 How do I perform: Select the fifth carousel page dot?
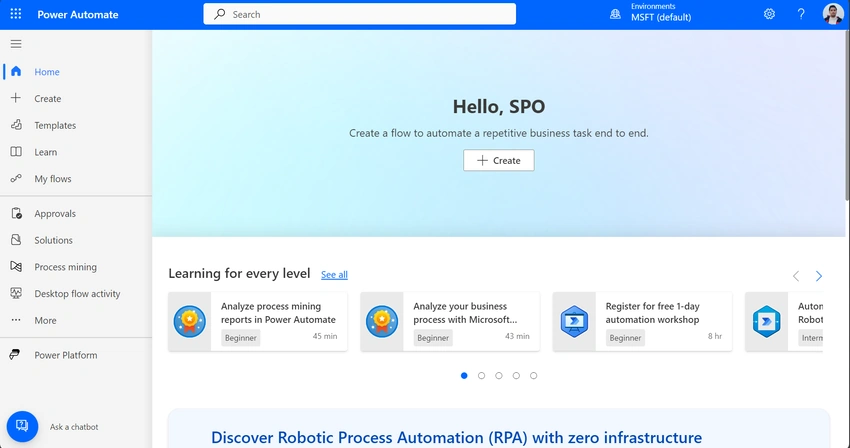click(x=533, y=375)
